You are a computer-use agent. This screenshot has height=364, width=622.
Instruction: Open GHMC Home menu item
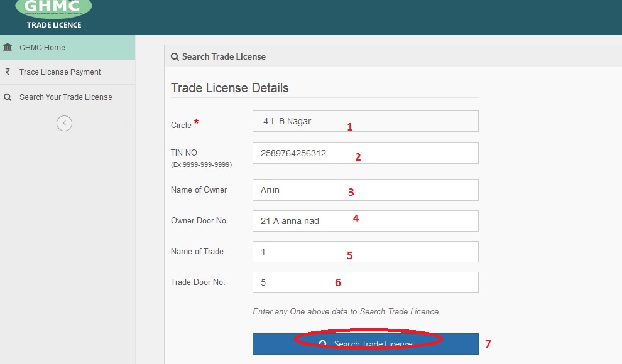coord(42,48)
